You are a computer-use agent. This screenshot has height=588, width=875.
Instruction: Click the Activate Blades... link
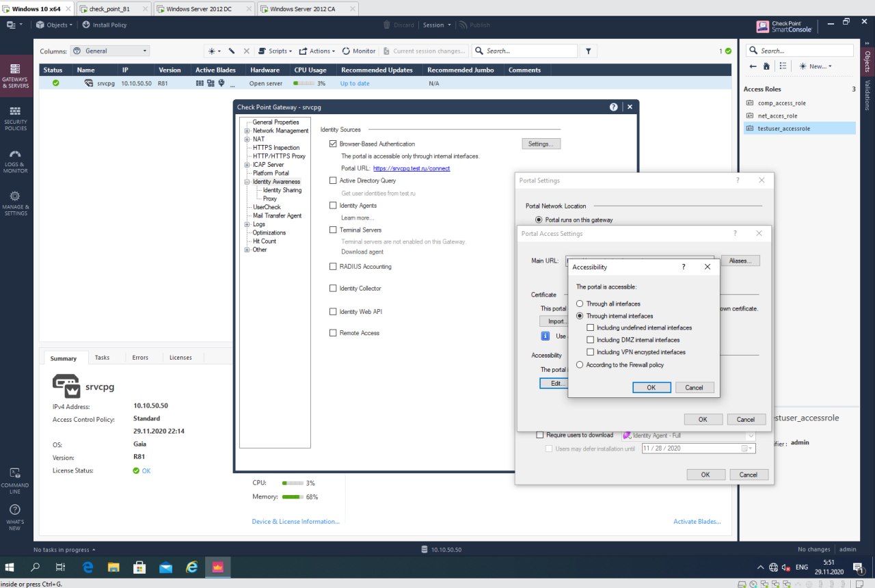697,521
